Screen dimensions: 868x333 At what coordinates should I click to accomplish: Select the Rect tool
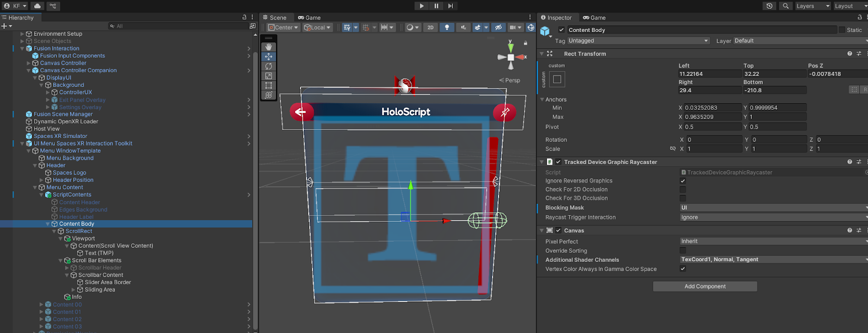coord(269,85)
